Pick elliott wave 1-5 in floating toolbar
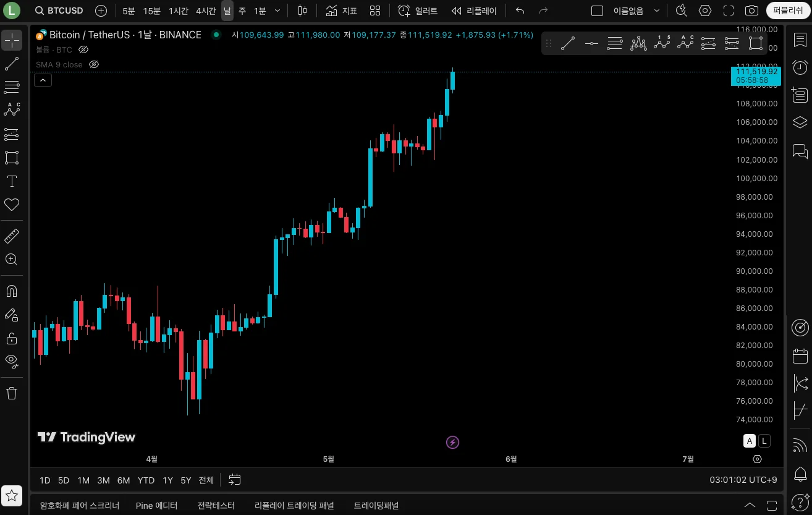 tap(662, 43)
